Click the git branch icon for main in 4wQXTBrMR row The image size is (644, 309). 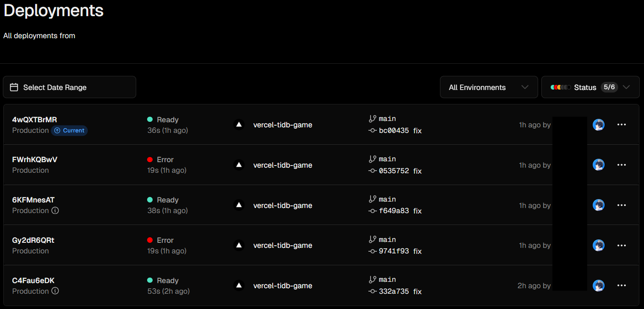tap(373, 119)
